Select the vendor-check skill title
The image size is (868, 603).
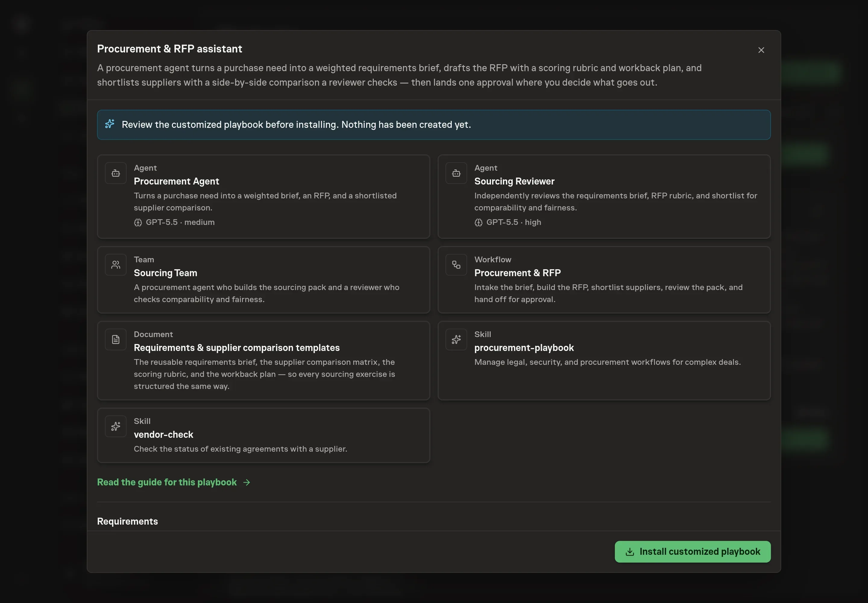[164, 435]
